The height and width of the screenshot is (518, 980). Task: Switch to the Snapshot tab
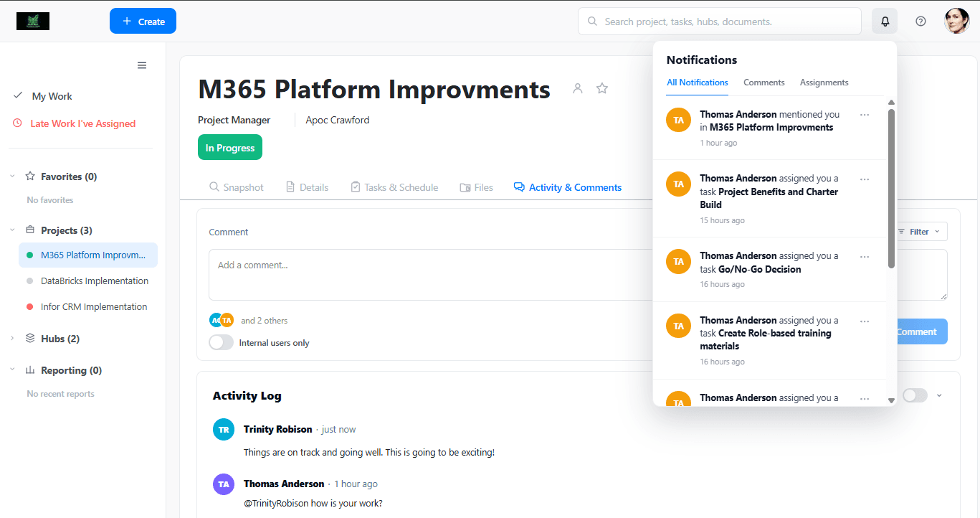pyautogui.click(x=237, y=187)
